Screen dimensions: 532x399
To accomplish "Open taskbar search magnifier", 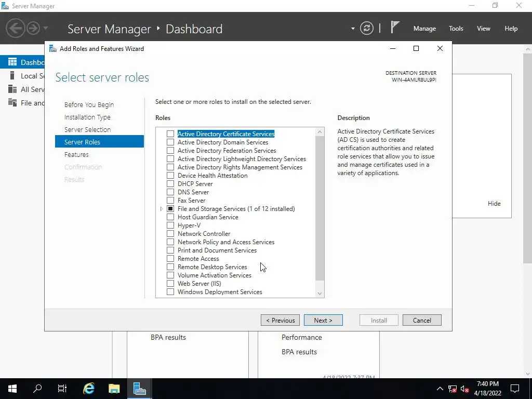I will click(37, 389).
